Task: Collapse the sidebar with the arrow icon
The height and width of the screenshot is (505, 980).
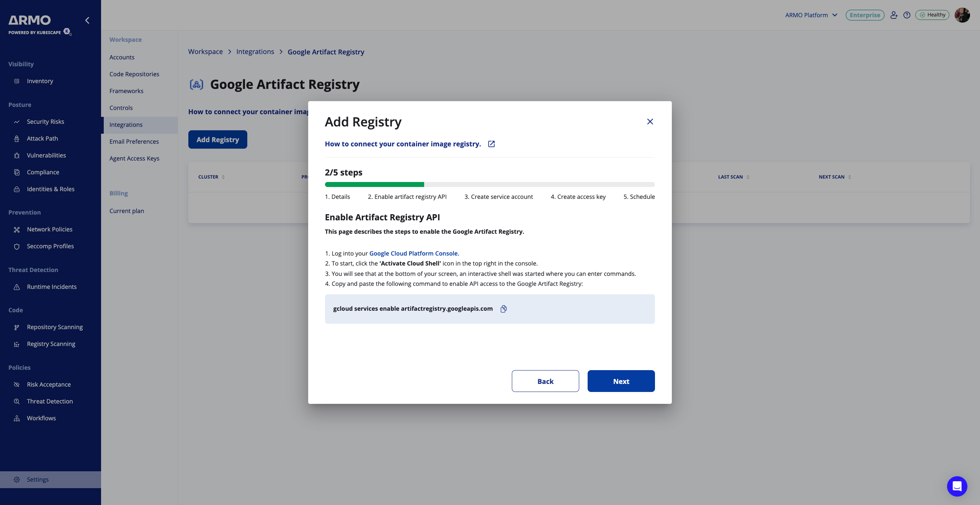Action: [x=87, y=20]
